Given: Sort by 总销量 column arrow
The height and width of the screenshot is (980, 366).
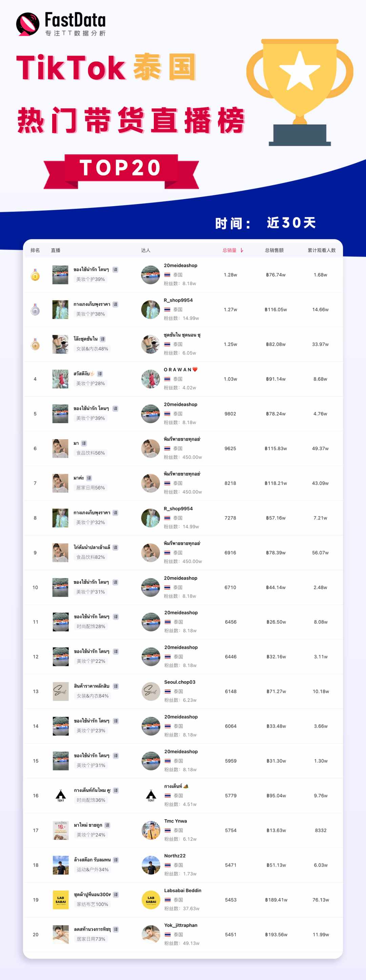Looking at the screenshot, I should click(242, 250).
